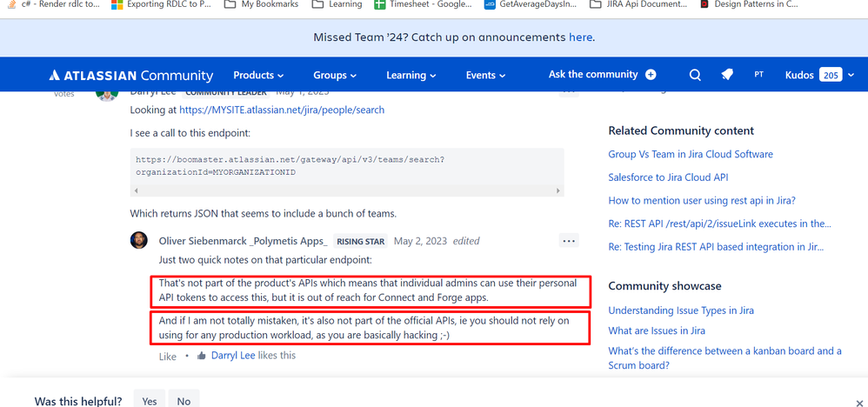Click the thumbs up icon beside Darryl Lee likes

pos(202,356)
